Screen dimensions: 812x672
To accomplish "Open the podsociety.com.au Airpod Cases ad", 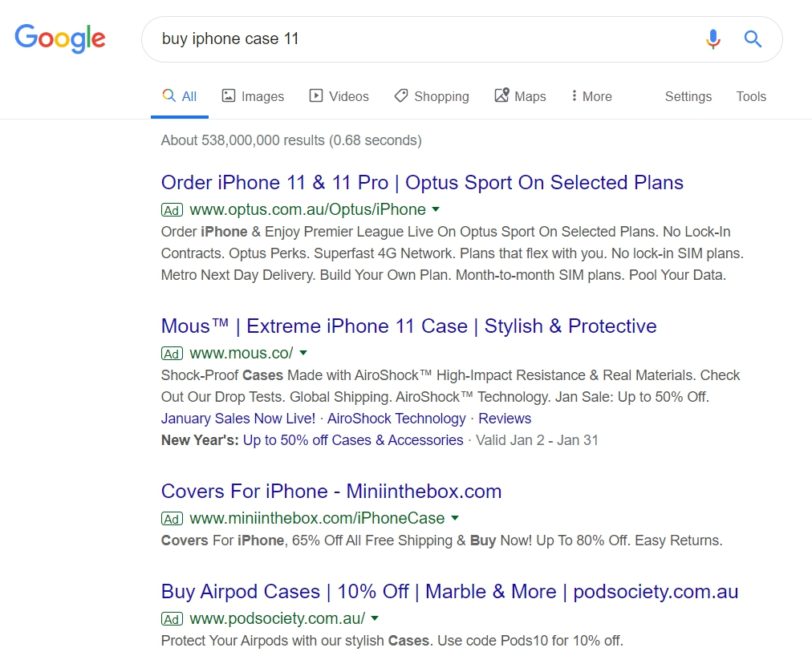I will coord(449,591).
